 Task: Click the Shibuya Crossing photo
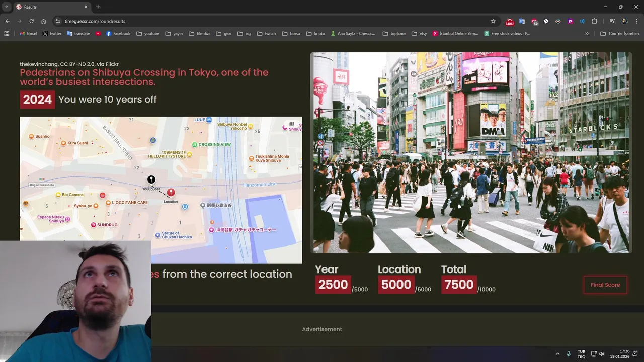coord(471,152)
